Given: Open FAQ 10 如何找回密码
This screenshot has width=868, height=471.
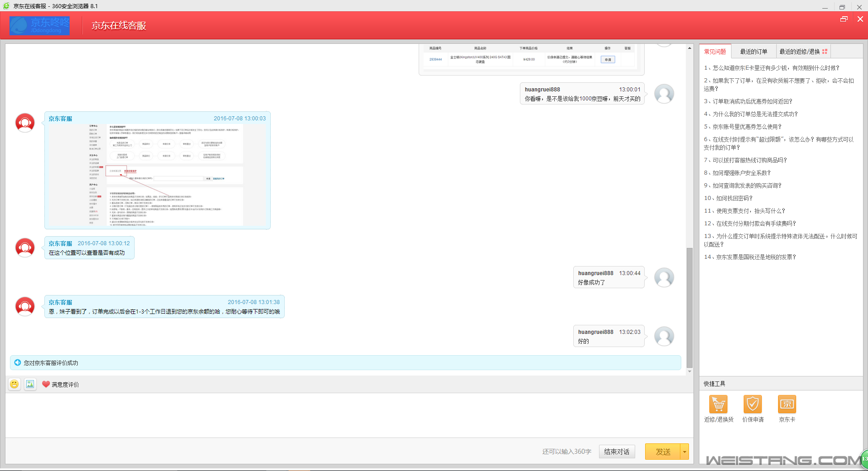Looking at the screenshot, I should click(728, 198).
